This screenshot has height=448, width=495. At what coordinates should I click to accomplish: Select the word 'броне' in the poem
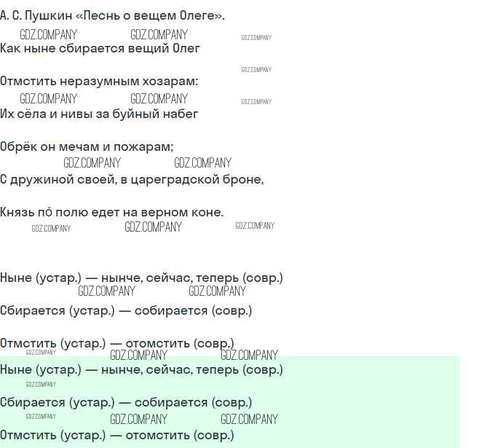click(245, 179)
